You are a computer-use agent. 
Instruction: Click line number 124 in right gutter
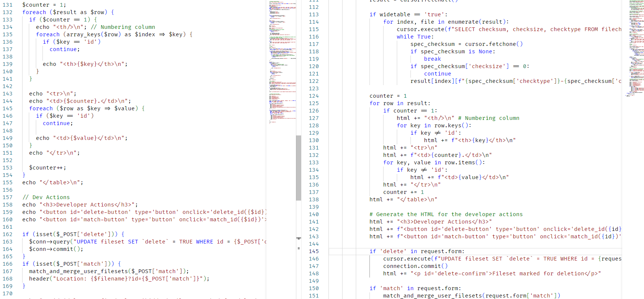(314, 96)
